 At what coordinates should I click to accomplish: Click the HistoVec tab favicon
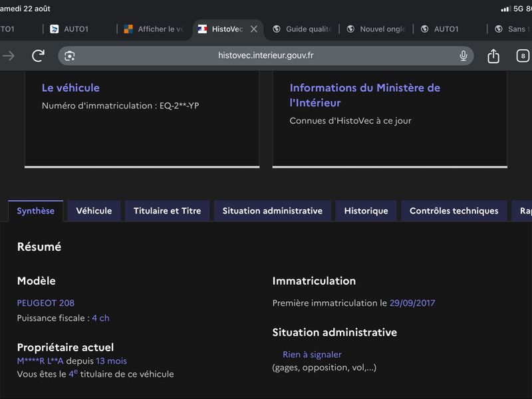coord(203,29)
